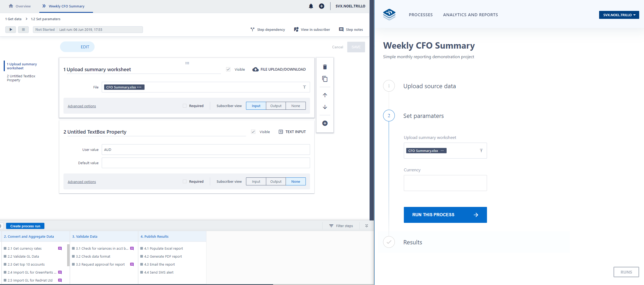Open Analytics and Reports menu
This screenshot has height=285, width=644.
tap(470, 15)
